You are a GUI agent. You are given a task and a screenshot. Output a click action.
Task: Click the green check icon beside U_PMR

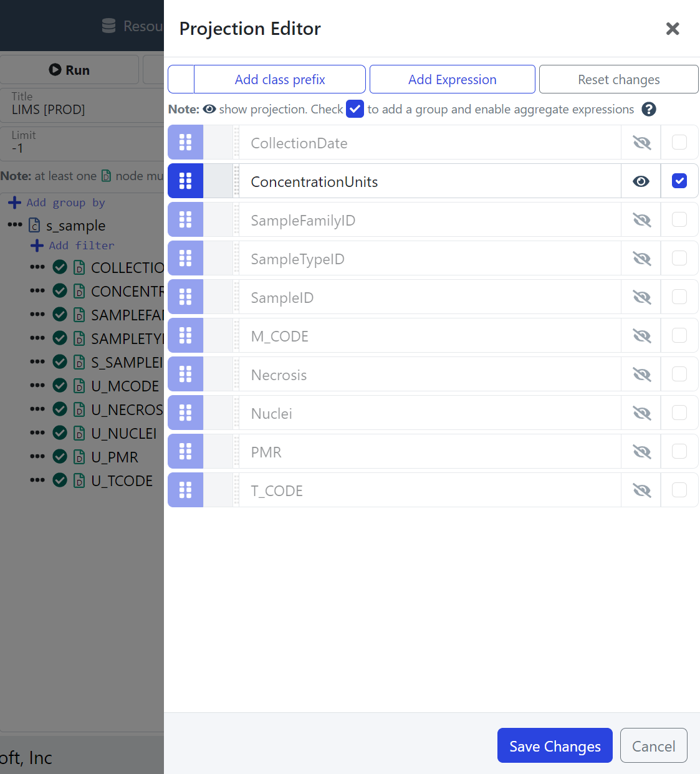click(60, 457)
